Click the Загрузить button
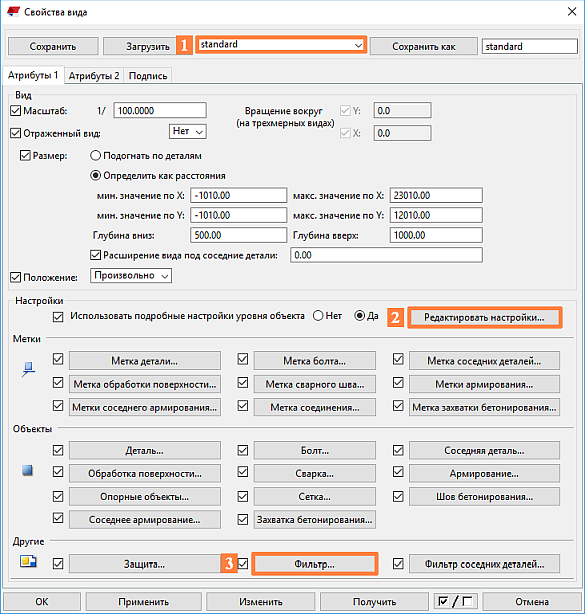This screenshot has height=614, width=585. coord(140,46)
